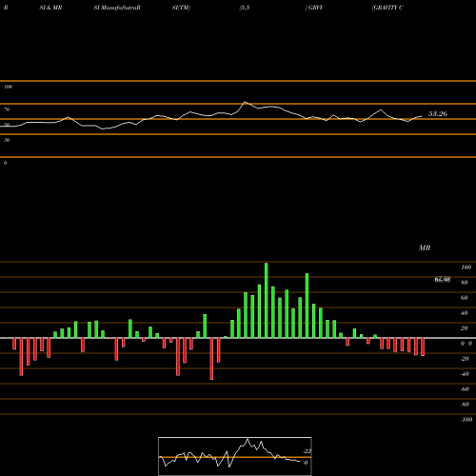Viewport: 476px width, 476px height.
Task: Click the 70 level label on RSI panel
Action: [x=7, y=109]
